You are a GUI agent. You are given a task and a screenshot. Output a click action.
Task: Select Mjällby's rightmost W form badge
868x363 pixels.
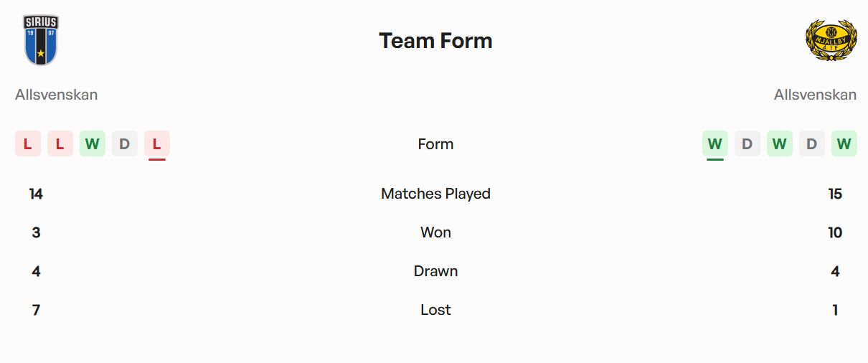[844, 144]
